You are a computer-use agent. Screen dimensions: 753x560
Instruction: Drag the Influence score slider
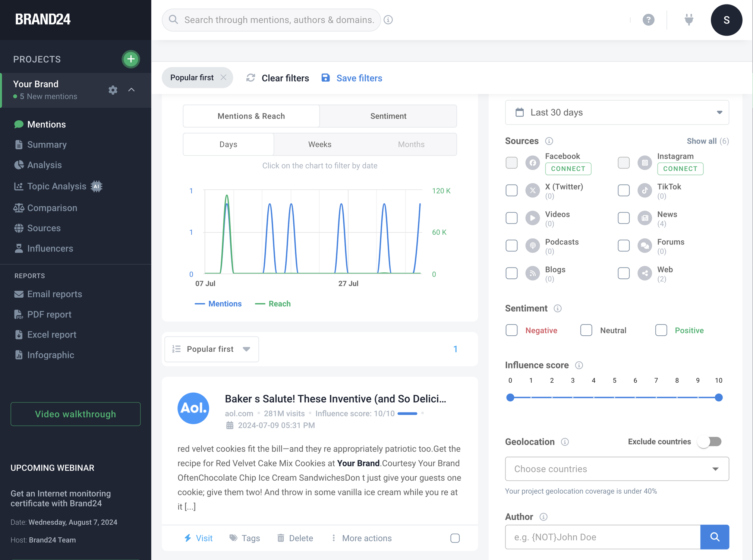[x=510, y=398]
